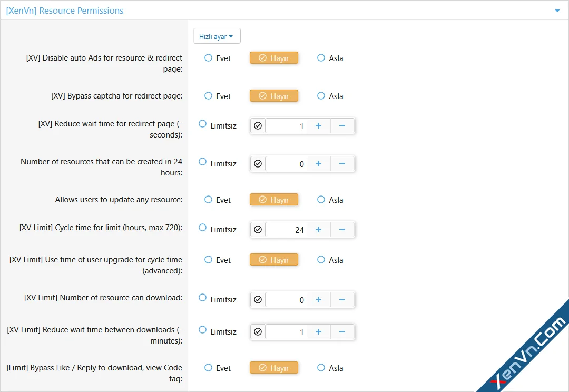
Task: Select Evet for Bypass captcha for redirect page
Action: (209, 96)
